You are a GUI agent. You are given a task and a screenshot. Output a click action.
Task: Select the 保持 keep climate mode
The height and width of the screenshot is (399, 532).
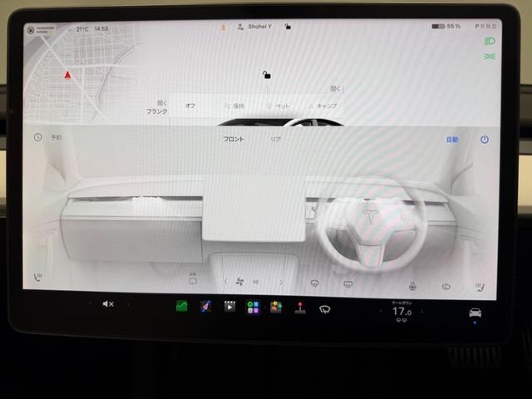(234, 106)
